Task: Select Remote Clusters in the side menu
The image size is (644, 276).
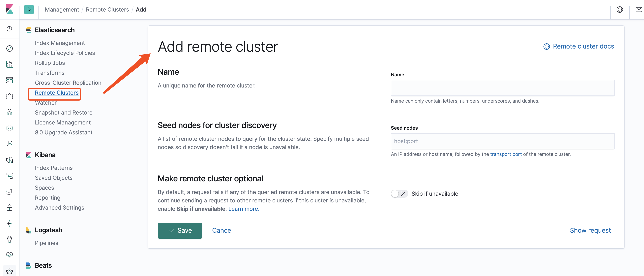Action: coord(56,93)
